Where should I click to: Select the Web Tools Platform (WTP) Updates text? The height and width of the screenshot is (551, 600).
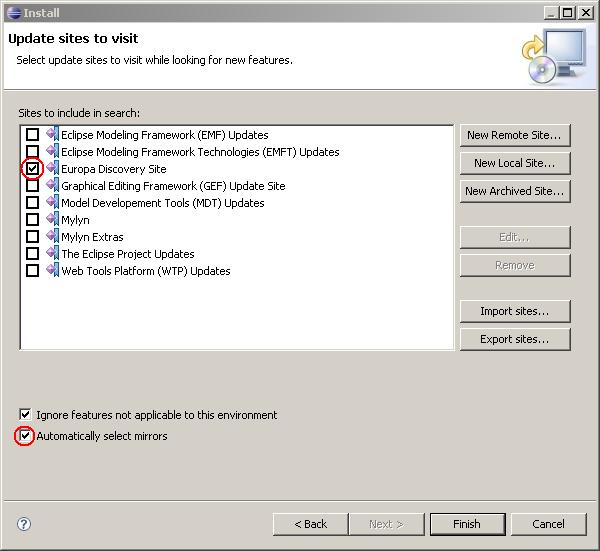(146, 271)
